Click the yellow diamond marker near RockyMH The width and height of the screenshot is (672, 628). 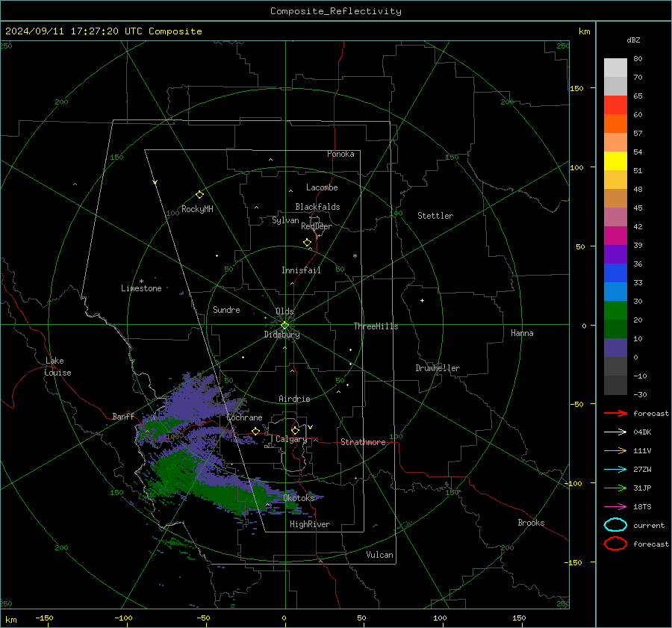pyautogui.click(x=199, y=195)
